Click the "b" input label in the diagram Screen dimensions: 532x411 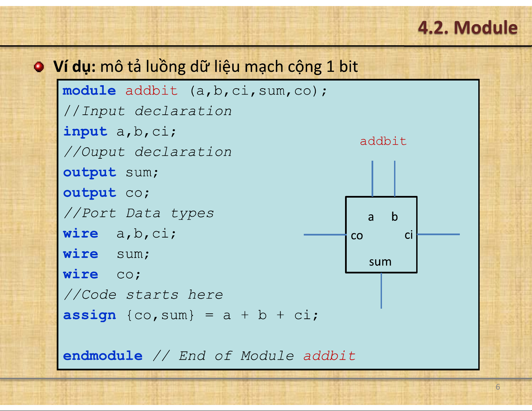394,217
